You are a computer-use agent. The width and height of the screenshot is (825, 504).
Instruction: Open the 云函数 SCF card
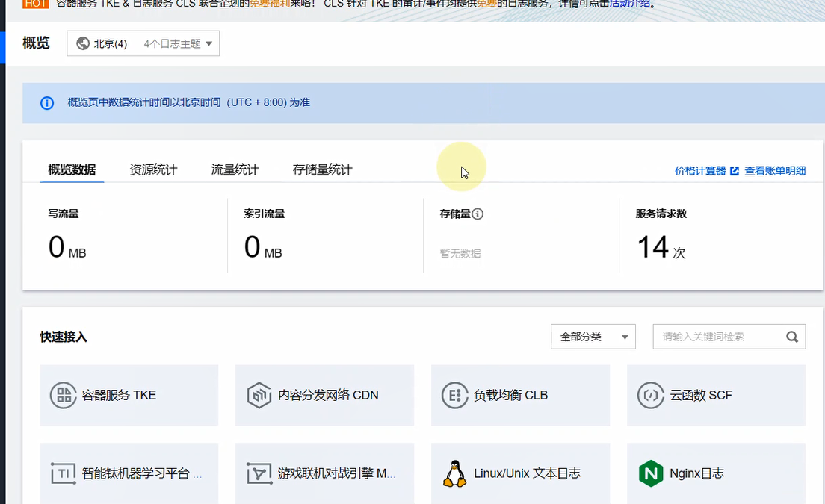(716, 395)
